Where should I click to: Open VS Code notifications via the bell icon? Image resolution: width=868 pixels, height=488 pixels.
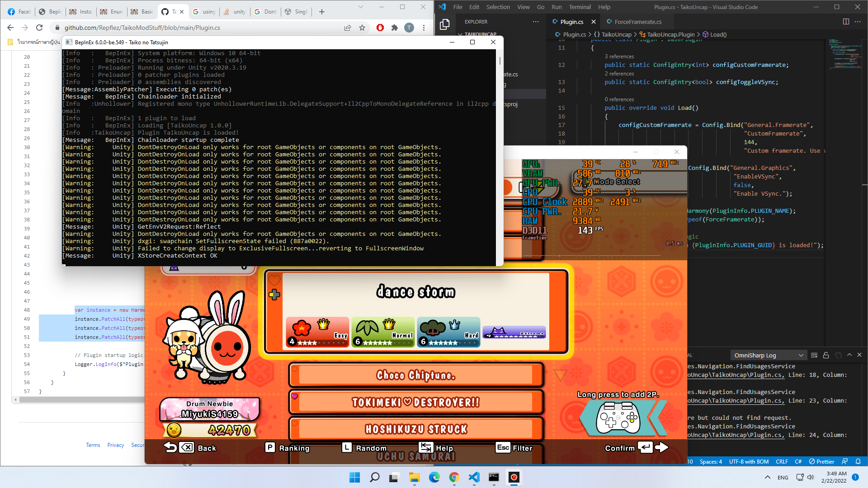coord(859,461)
